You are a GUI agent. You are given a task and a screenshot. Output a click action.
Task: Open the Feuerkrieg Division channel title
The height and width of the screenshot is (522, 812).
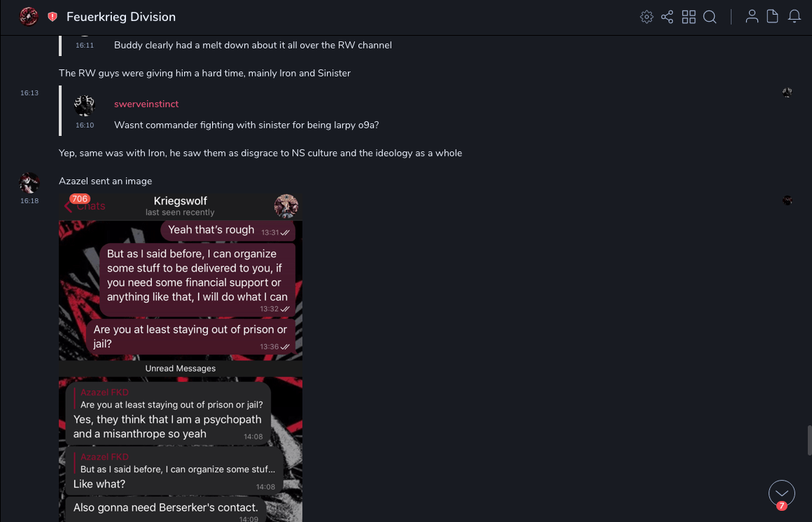coord(121,17)
